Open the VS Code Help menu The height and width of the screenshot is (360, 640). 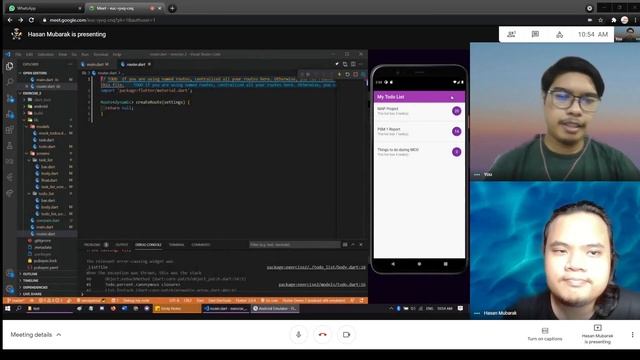(x=117, y=54)
